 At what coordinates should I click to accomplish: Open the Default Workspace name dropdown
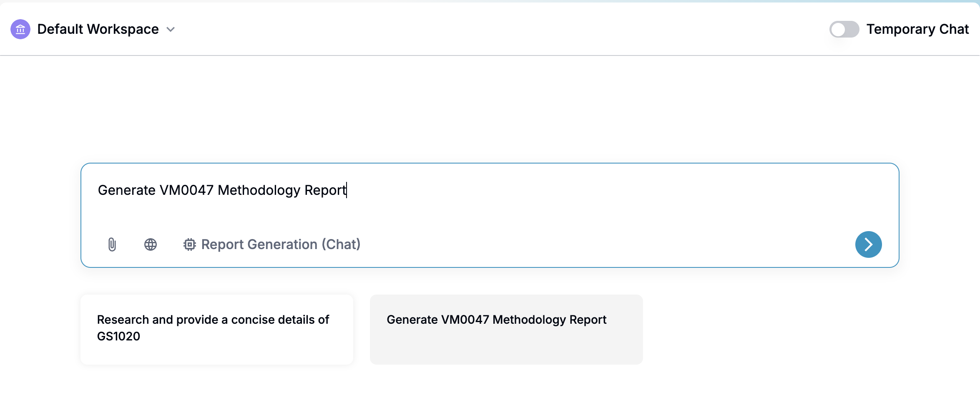98,29
